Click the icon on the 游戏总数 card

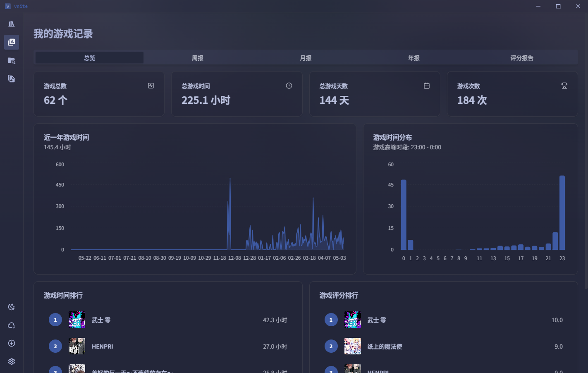click(151, 86)
